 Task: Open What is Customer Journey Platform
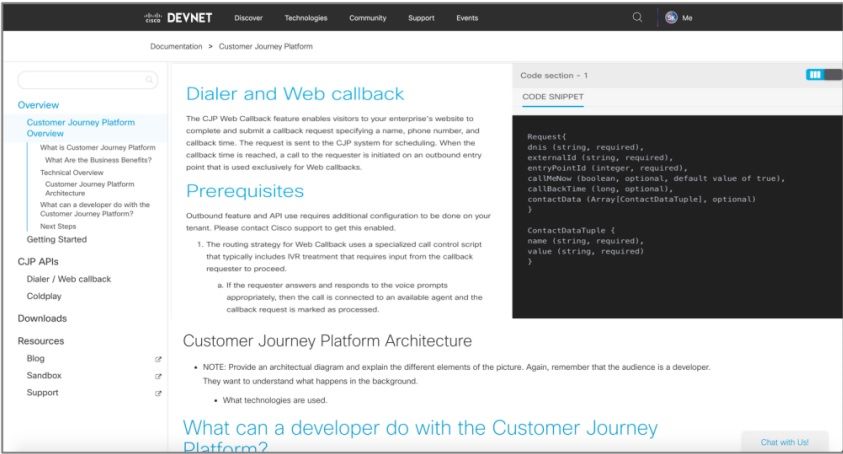[x=97, y=147]
